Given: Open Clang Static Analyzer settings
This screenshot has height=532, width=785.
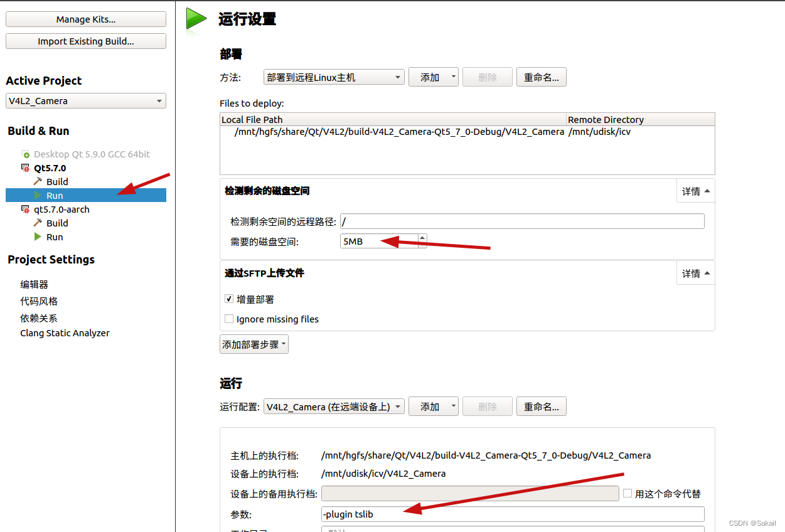Looking at the screenshot, I should (x=65, y=332).
